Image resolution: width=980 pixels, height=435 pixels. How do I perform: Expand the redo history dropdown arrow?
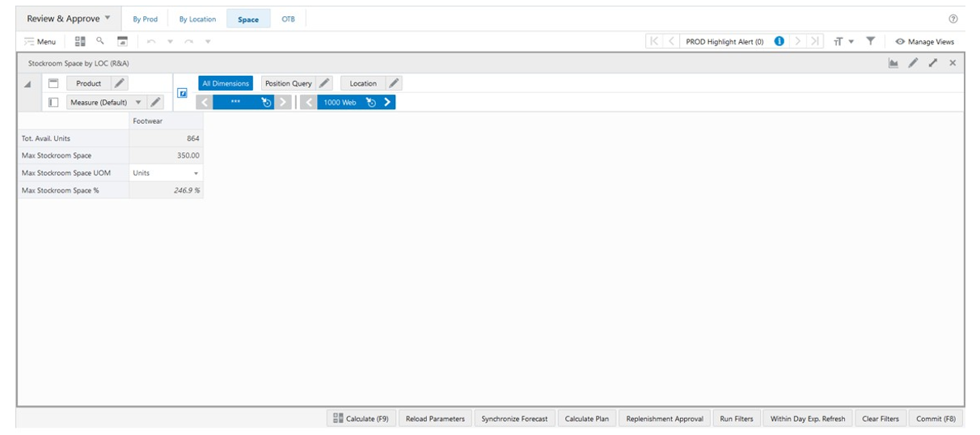click(208, 41)
